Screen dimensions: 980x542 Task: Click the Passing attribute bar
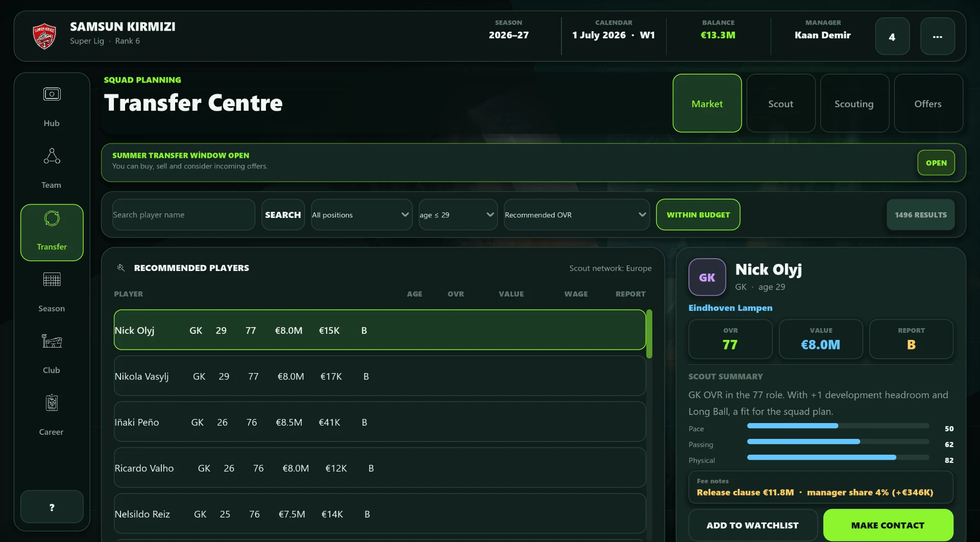[838, 441]
